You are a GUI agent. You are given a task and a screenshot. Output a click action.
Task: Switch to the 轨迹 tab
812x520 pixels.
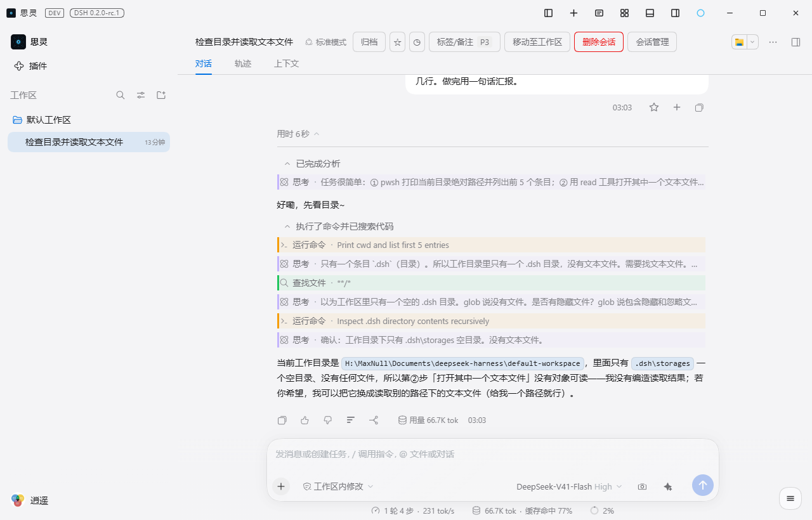pos(243,63)
